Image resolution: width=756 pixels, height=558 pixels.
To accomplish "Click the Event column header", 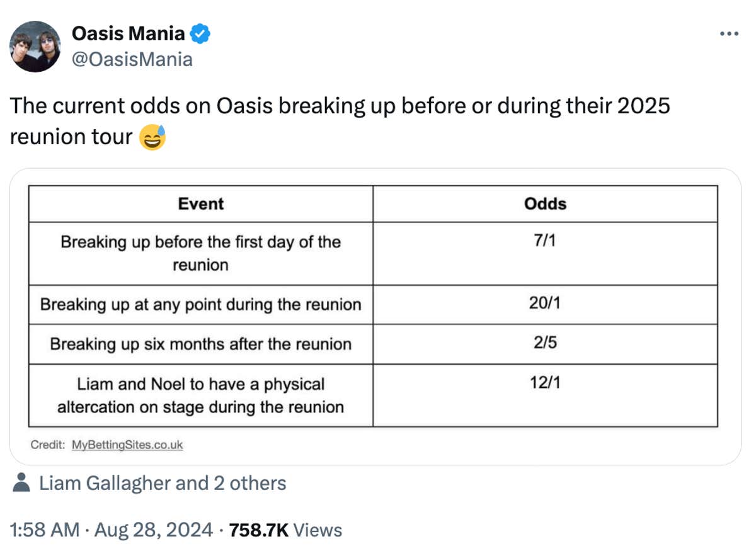I will [200, 203].
